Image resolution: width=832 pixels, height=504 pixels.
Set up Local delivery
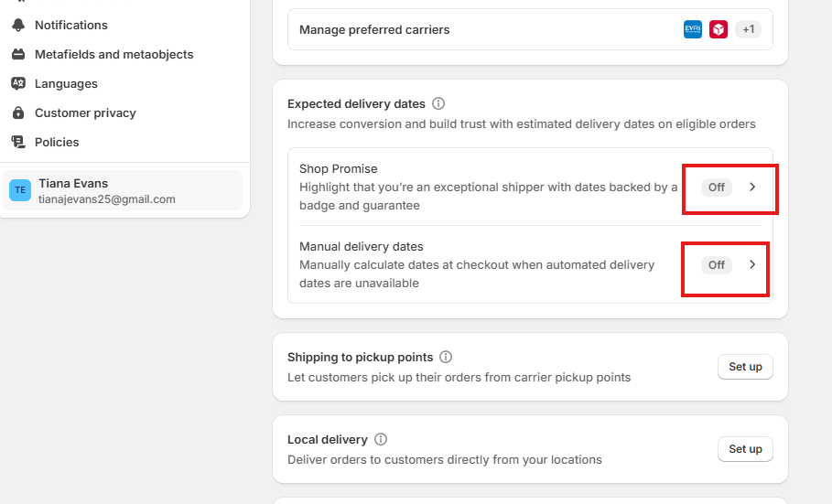pyautogui.click(x=745, y=449)
